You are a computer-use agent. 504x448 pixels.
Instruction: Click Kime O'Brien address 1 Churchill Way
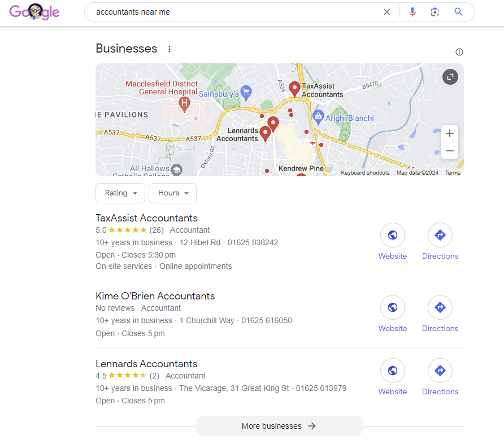point(207,320)
